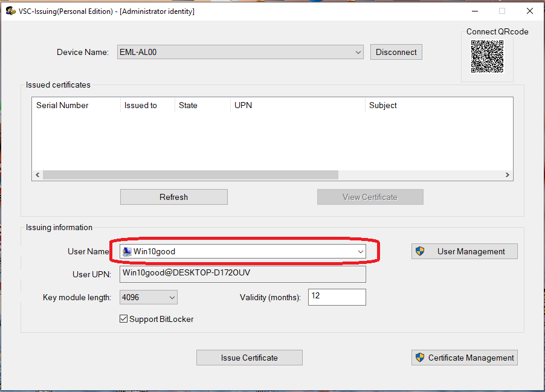Click the UPN column header
545x392 pixels.
[243, 106]
